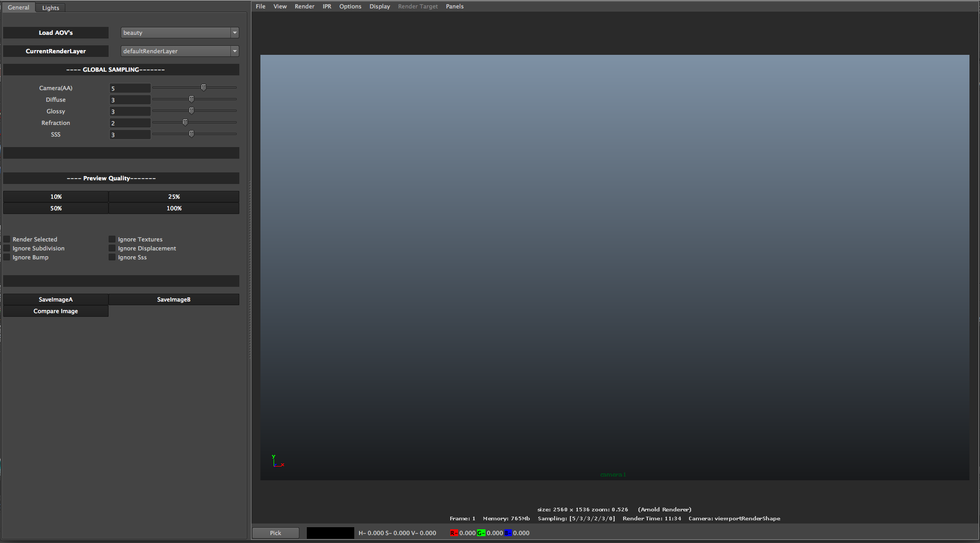
Task: Open the Panels menu
Action: (x=454, y=6)
